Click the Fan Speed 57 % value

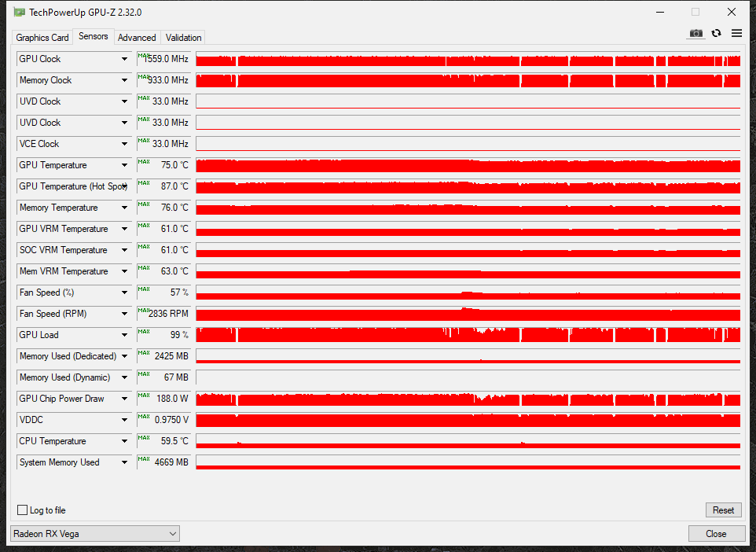(x=164, y=293)
